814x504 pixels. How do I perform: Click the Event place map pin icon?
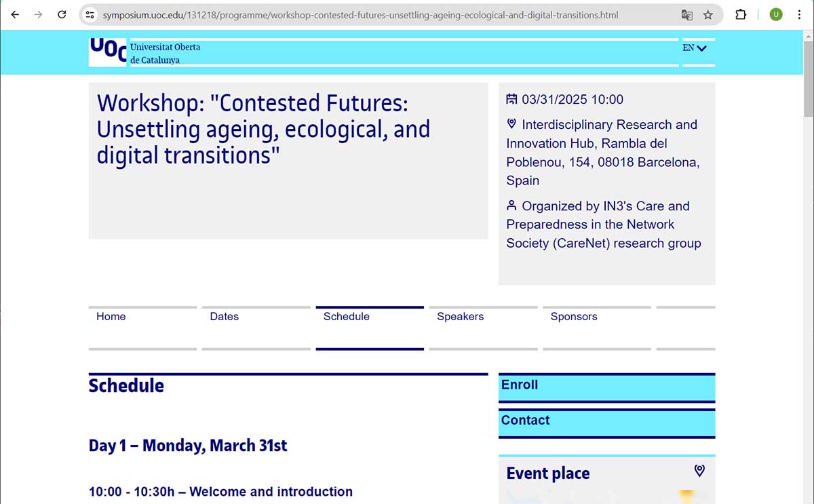[x=699, y=470]
